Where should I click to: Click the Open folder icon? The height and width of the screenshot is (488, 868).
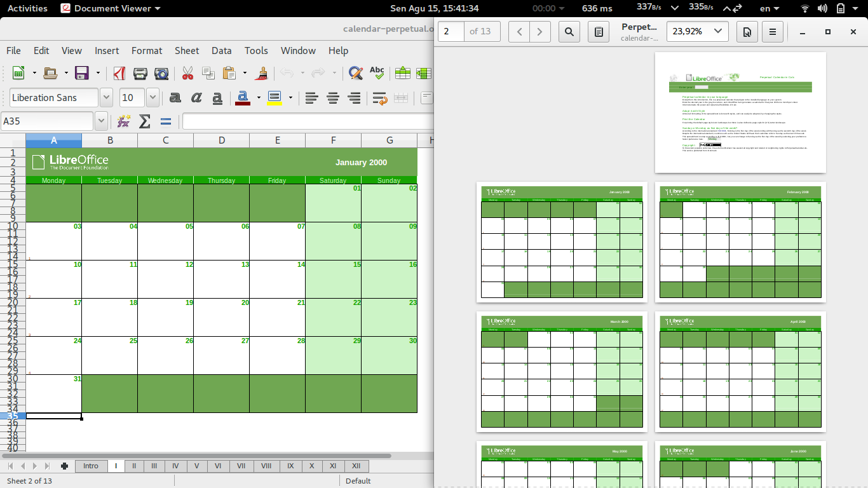tap(50, 73)
